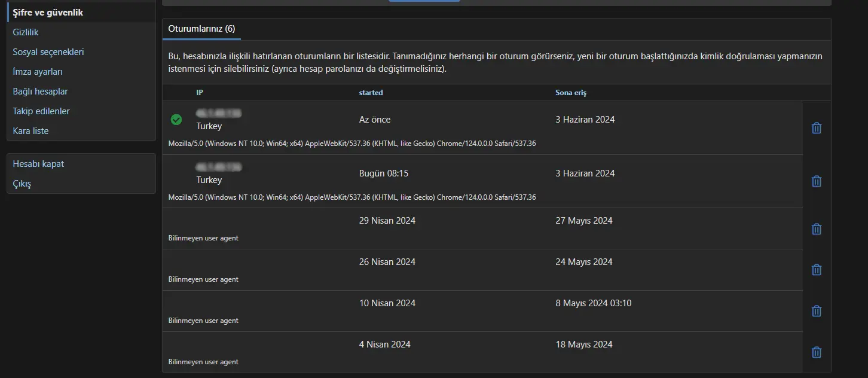The width and height of the screenshot is (868, 378).
Task: Click user agent string under 'Bugün 08:15' session
Action: tap(352, 197)
